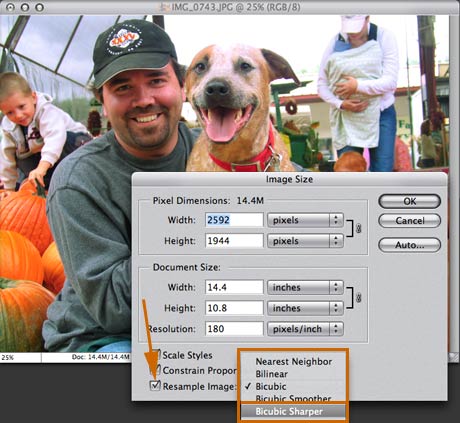
Task: Open the document Height inches dropdown
Action: (305, 308)
